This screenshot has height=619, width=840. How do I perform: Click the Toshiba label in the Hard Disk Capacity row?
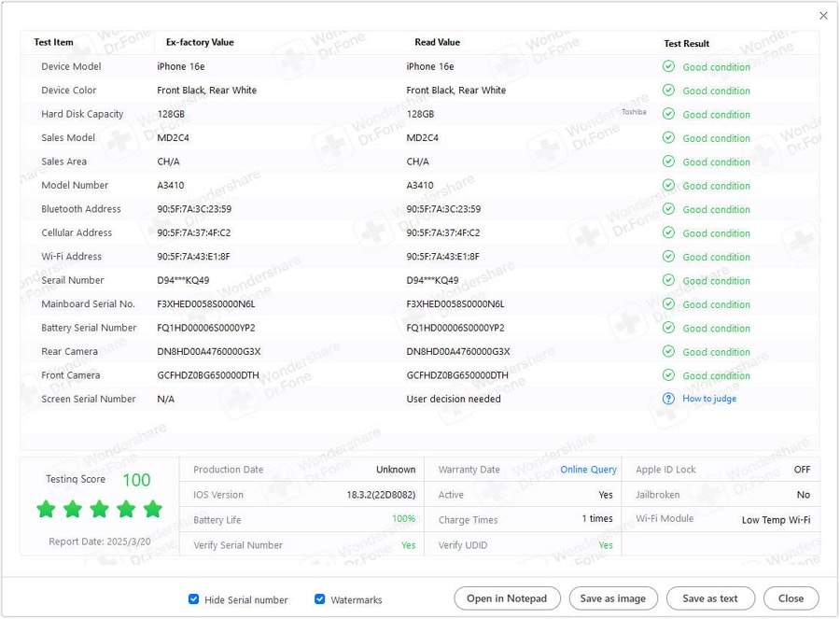pyautogui.click(x=634, y=112)
